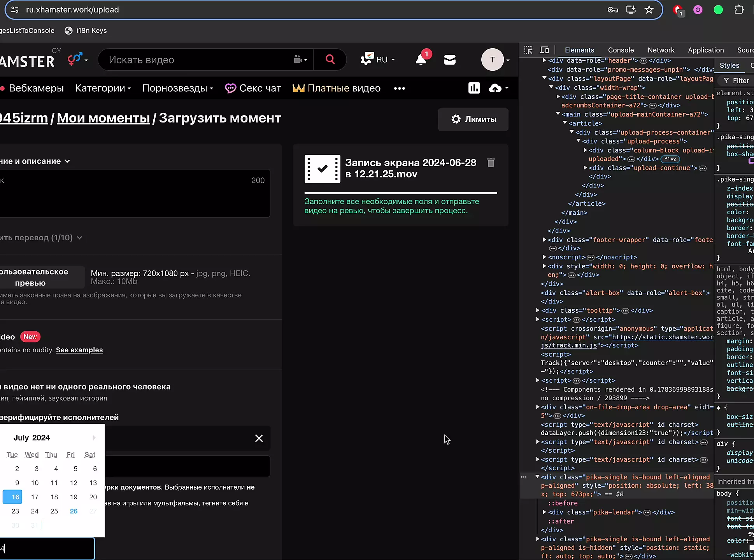Toggle DevTools device toolbar icon
The height and width of the screenshot is (560, 754).
click(544, 50)
